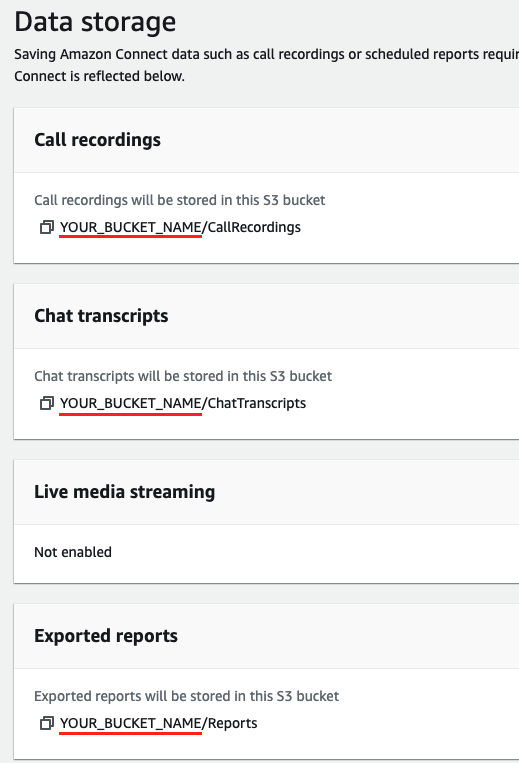The image size is (519, 763).
Task: Click the underlined YOUR_BUCKET_NAME under Call recordings
Action: (x=130, y=227)
